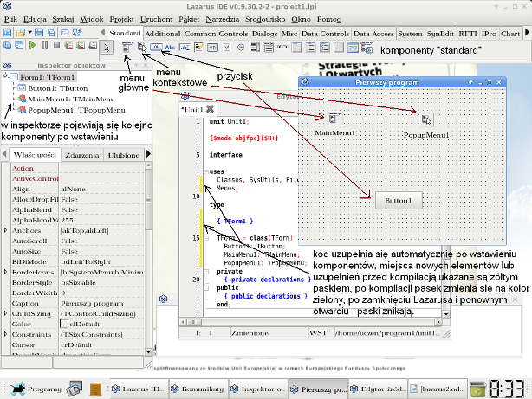Switch to the Dialogs palette tab
The height and width of the screenshot is (399, 532).
pyautogui.click(x=264, y=34)
